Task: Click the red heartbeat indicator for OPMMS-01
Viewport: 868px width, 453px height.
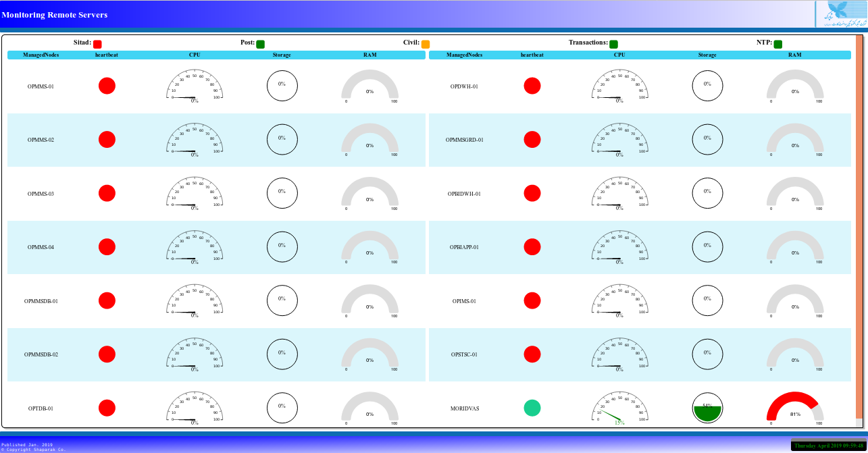Action: (107, 86)
